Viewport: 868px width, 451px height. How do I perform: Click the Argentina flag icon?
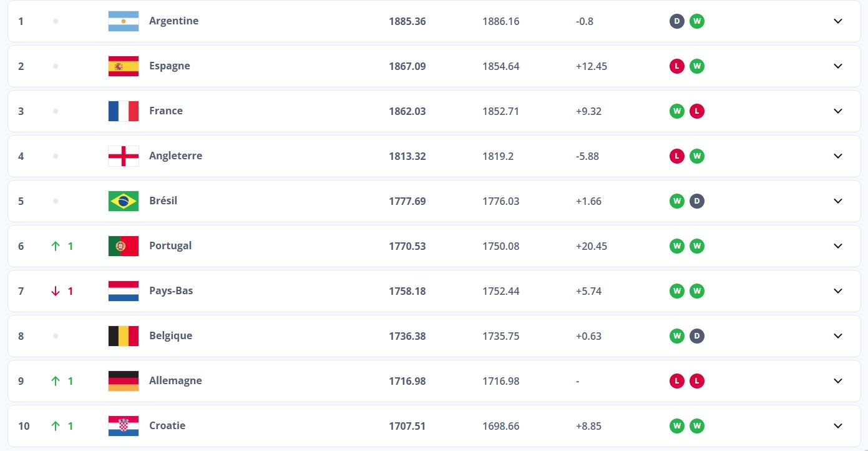[124, 21]
